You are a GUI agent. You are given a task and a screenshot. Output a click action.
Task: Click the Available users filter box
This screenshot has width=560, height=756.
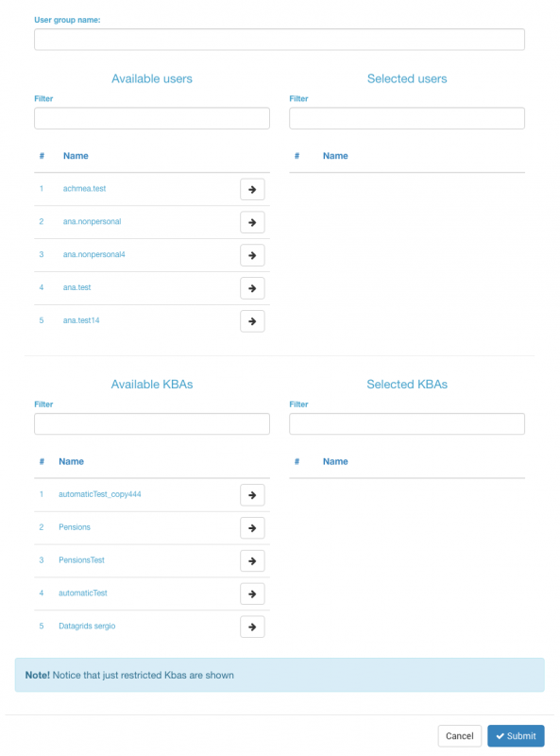(x=152, y=118)
